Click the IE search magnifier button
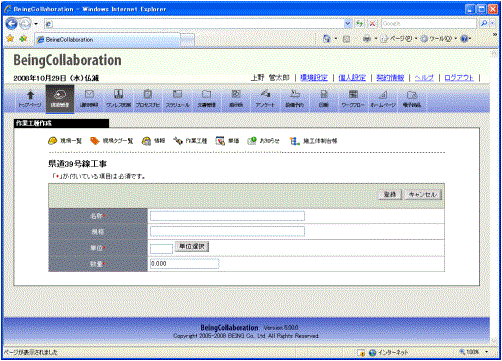 [484, 24]
